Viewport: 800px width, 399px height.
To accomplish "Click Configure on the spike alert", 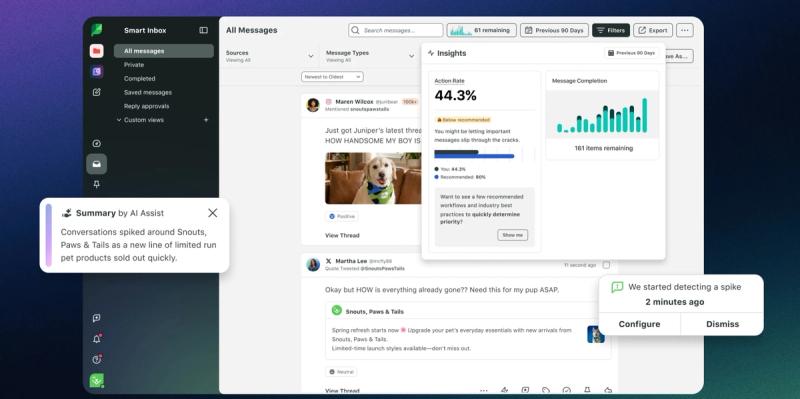I will point(639,324).
